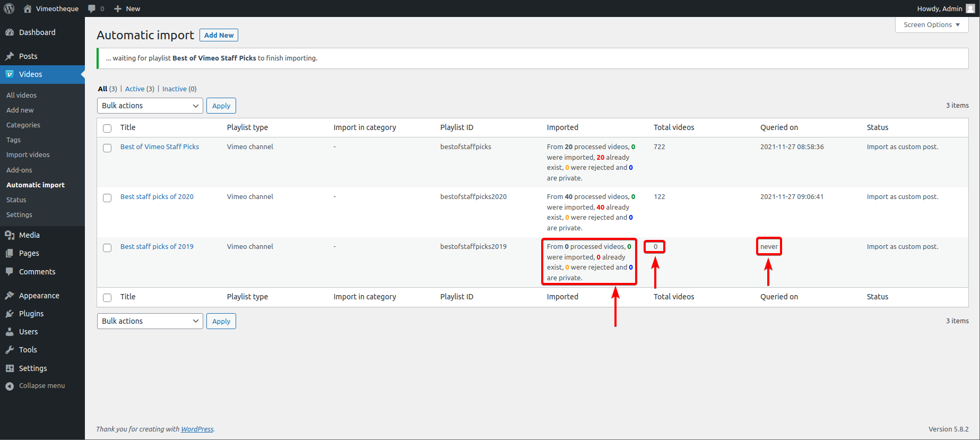Click the 722 total videos value
Image resolution: width=980 pixels, height=440 pixels.
(x=660, y=146)
